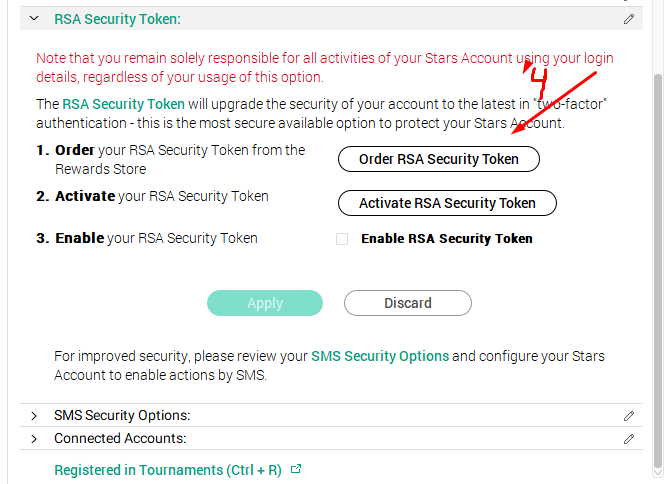Select Connected Accounts header label

click(x=120, y=438)
